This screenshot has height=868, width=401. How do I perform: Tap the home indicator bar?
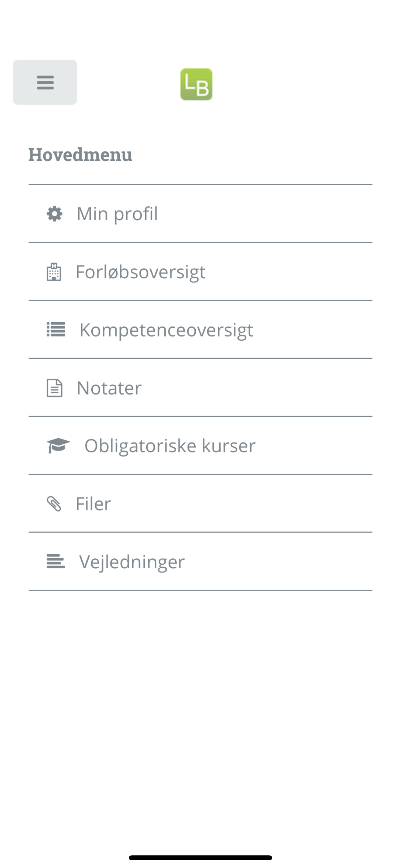coord(200,858)
